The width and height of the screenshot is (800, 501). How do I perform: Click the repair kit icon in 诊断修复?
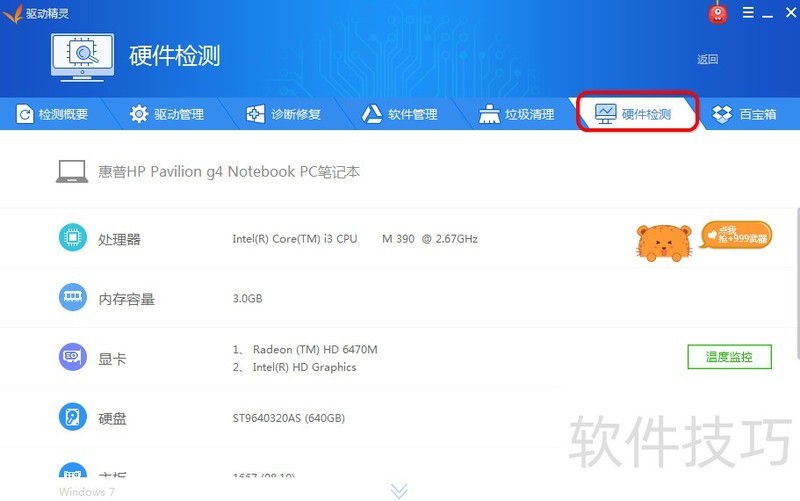point(255,114)
